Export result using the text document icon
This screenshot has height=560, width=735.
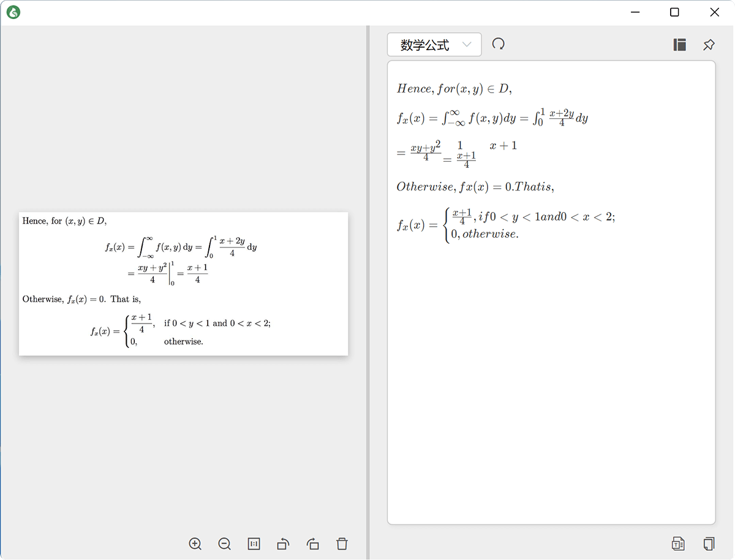click(678, 543)
